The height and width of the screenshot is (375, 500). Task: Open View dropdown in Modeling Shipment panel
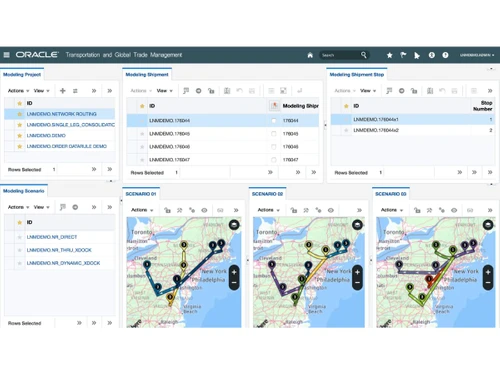tap(165, 91)
